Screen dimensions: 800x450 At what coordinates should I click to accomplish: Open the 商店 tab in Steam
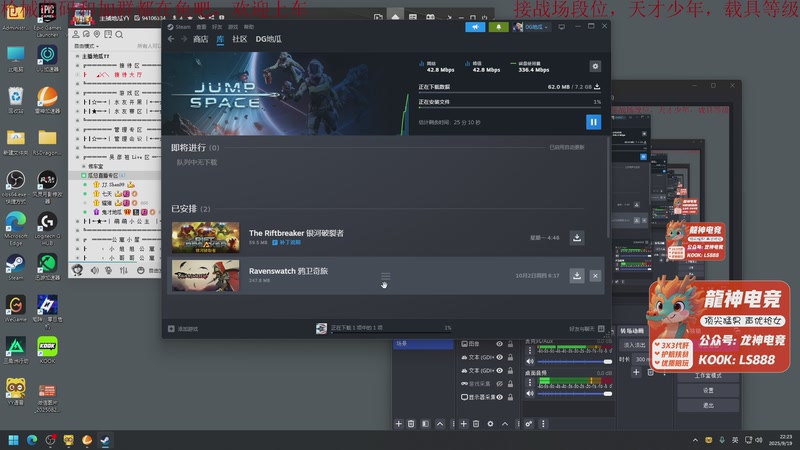[x=201, y=39]
